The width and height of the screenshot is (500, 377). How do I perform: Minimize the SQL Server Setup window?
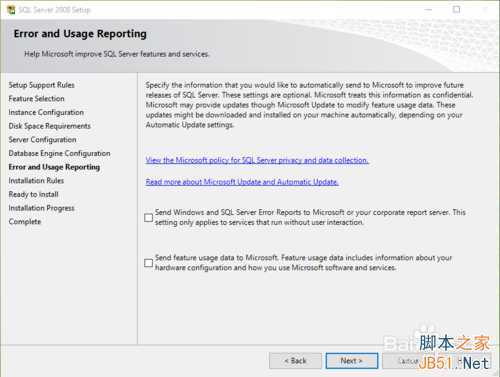click(x=428, y=10)
